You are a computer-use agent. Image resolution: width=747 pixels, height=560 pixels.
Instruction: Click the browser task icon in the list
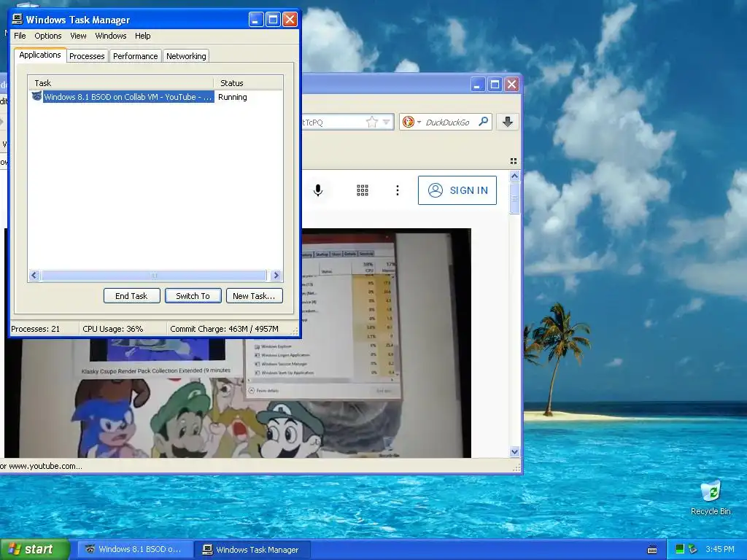coord(36,96)
